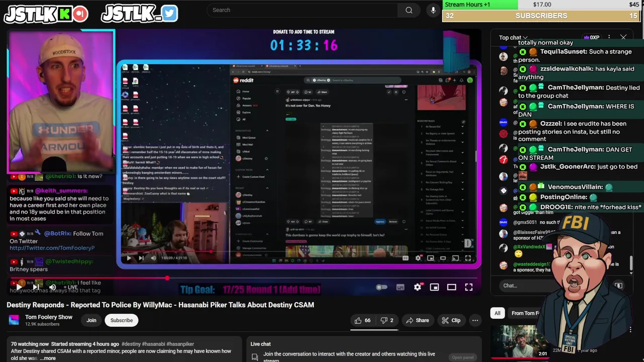Open the Share dialog
The width and height of the screenshot is (644, 362).
point(417,320)
